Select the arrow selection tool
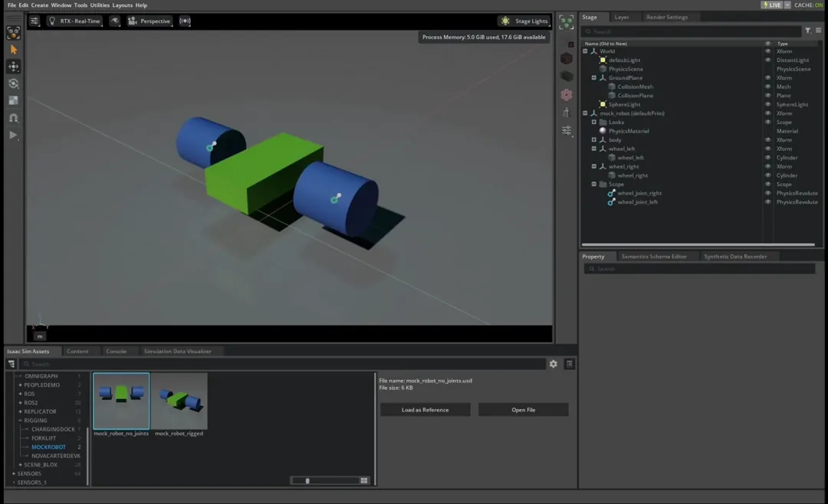 click(x=13, y=50)
